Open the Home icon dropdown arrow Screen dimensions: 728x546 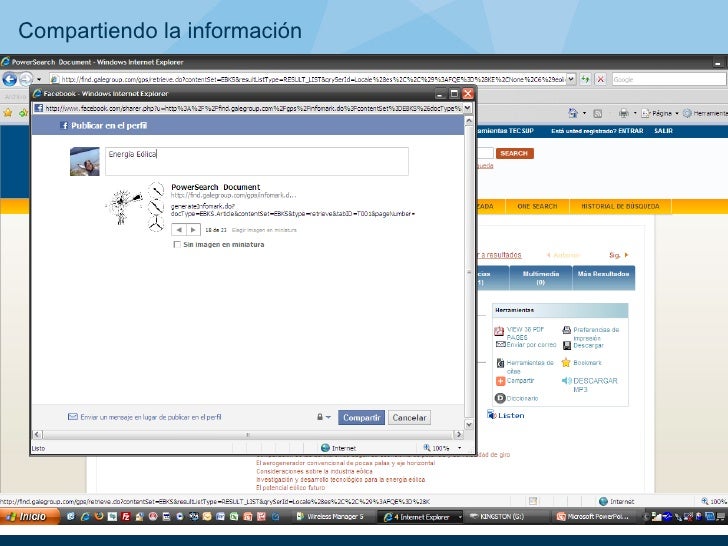tap(584, 113)
